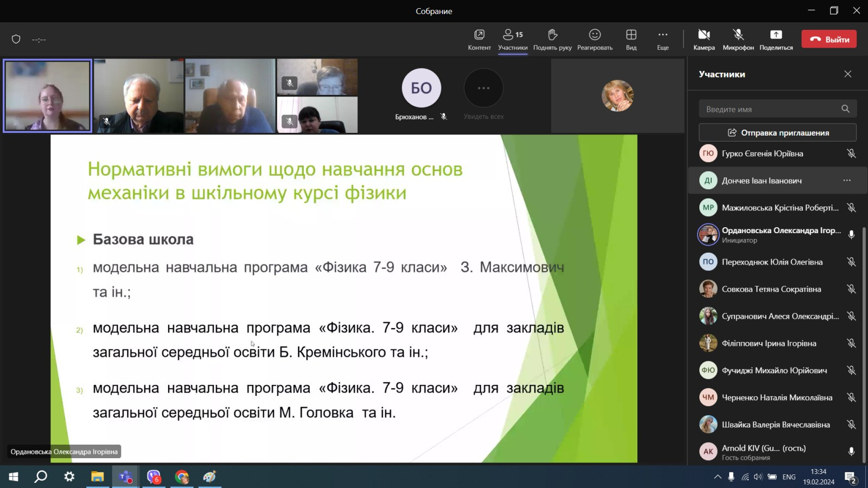Image resolution: width=868 pixels, height=488 pixels.
Task: Click the Отправка приглашения button
Action: (x=777, y=133)
